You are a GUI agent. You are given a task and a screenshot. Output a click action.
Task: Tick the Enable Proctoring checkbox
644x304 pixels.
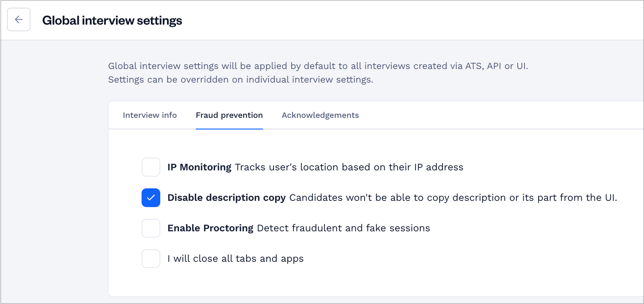(x=151, y=228)
